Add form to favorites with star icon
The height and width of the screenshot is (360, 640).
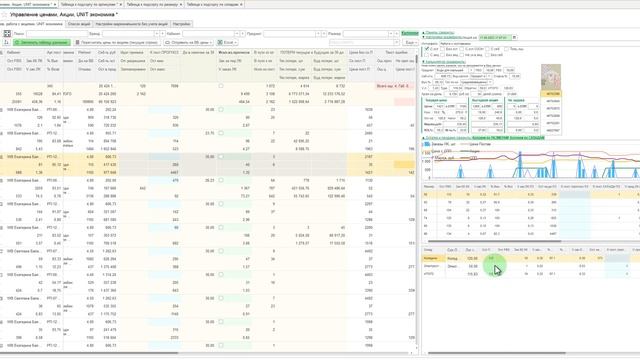pos(4,14)
